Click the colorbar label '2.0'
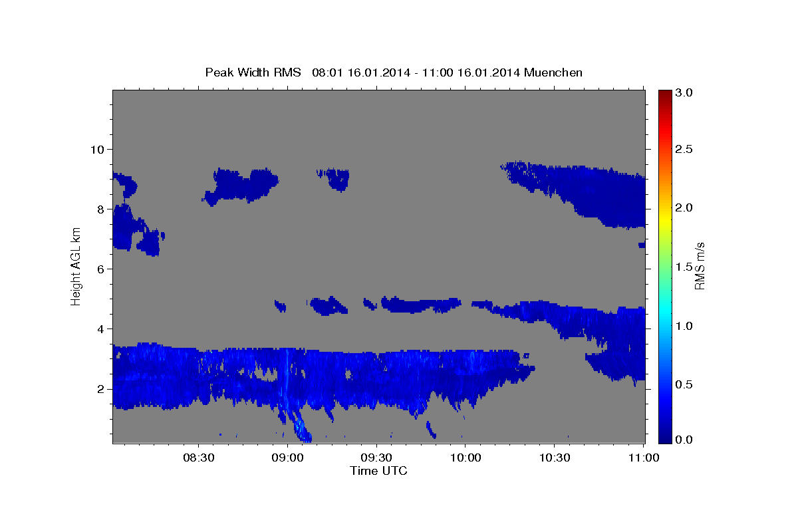The width and height of the screenshot is (798, 532). tap(684, 207)
